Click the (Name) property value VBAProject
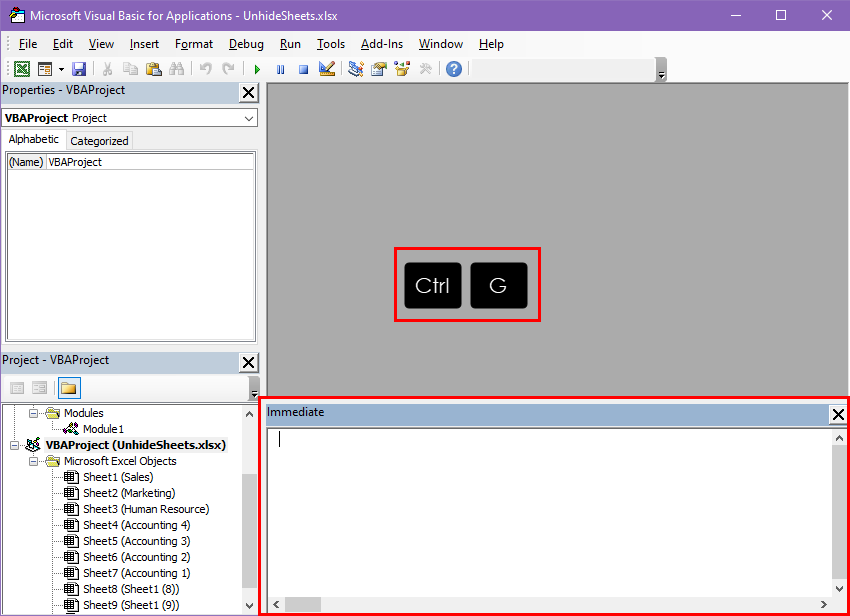Image resolution: width=850 pixels, height=616 pixels. click(x=150, y=162)
